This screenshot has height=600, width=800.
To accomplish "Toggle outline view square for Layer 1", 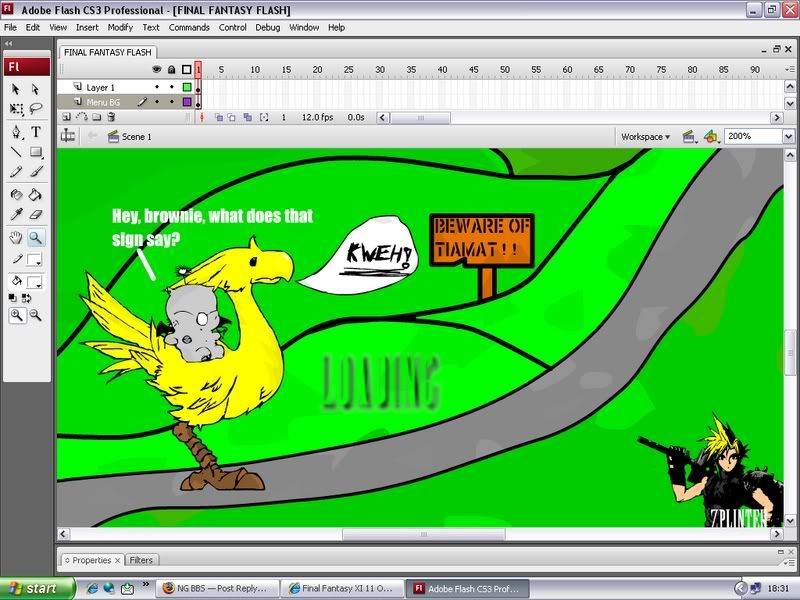I will [186, 88].
